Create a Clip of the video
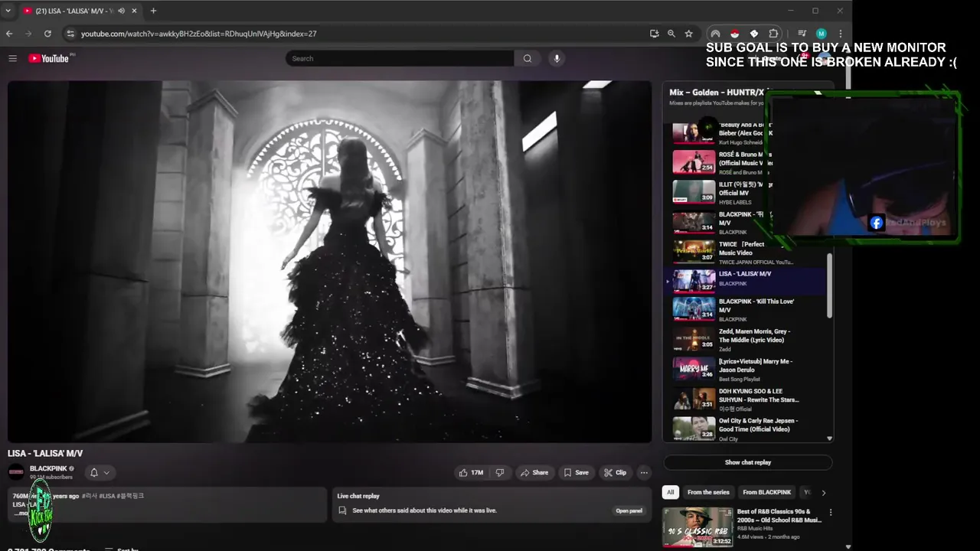 click(615, 472)
